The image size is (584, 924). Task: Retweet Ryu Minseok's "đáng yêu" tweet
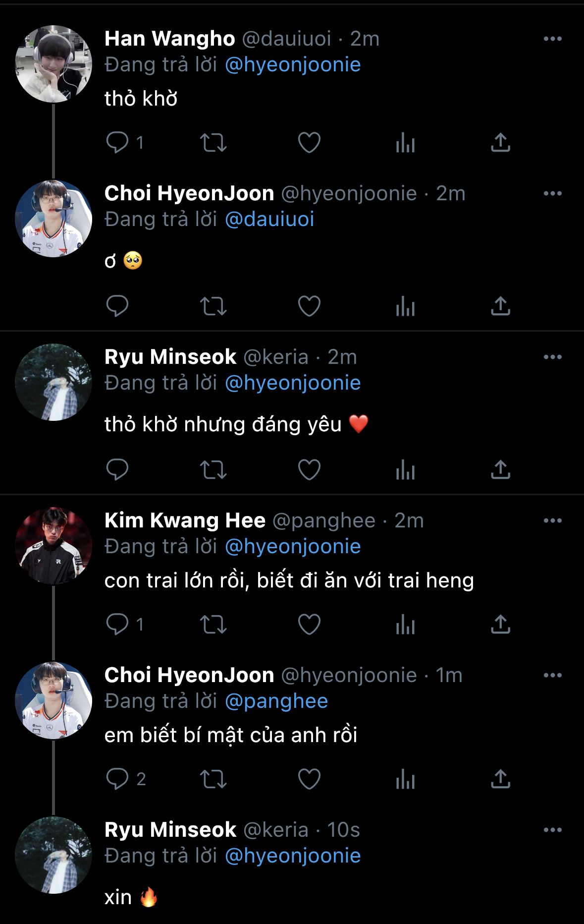tap(213, 469)
